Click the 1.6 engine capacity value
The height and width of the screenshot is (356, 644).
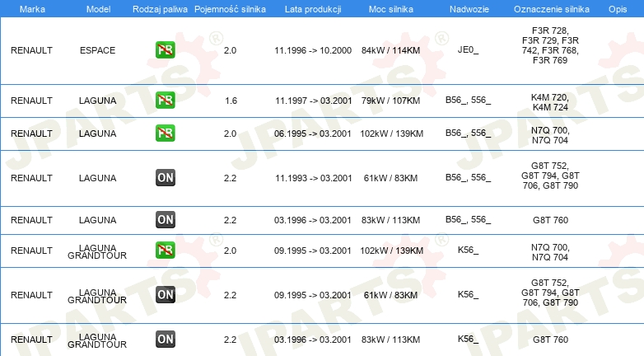coord(231,101)
